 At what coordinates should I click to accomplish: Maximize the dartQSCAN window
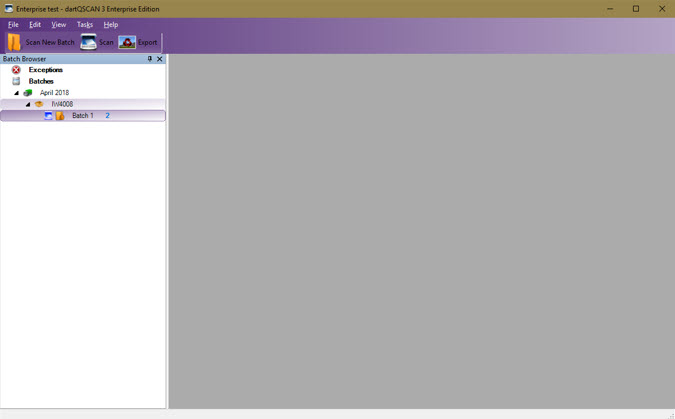[x=636, y=9]
